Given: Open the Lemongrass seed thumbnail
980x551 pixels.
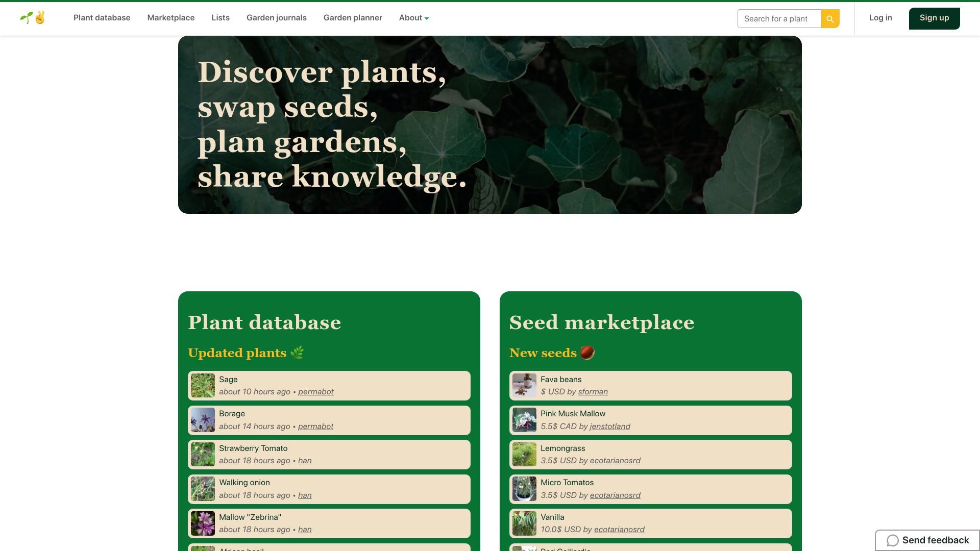Looking at the screenshot, I should [x=524, y=455].
